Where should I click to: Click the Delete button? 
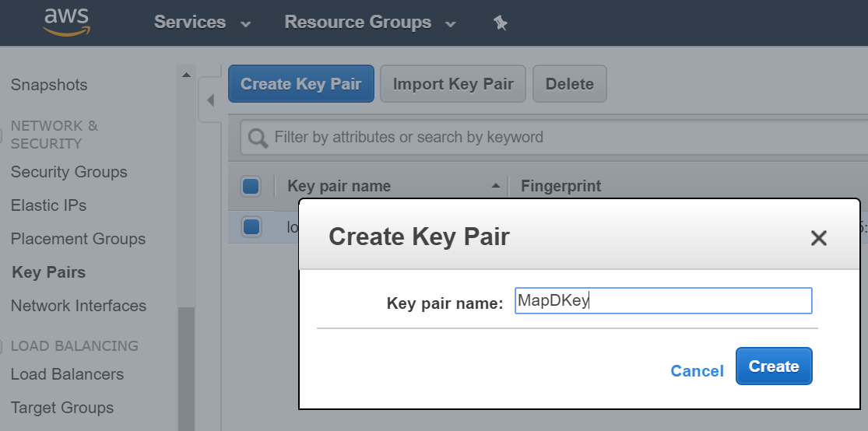569,84
